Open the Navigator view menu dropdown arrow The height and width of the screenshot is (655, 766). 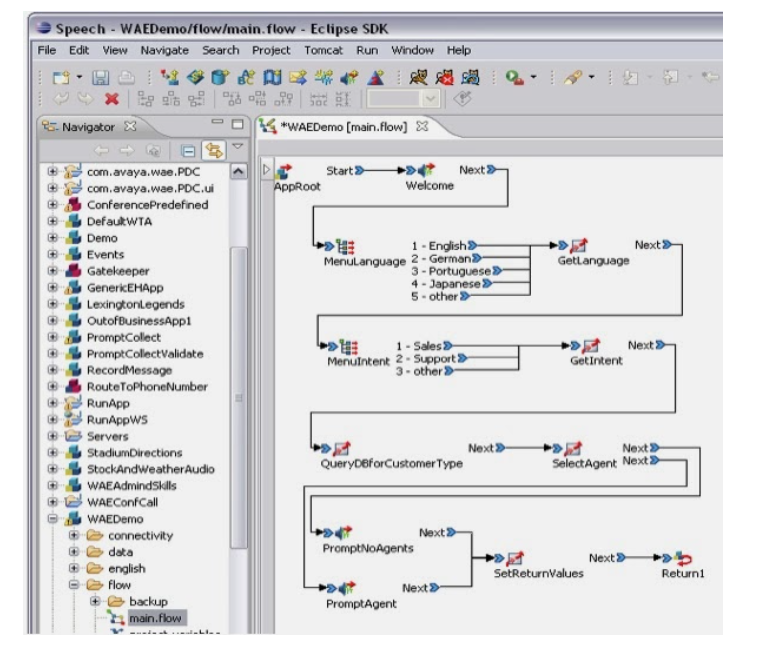pyautogui.click(x=237, y=148)
